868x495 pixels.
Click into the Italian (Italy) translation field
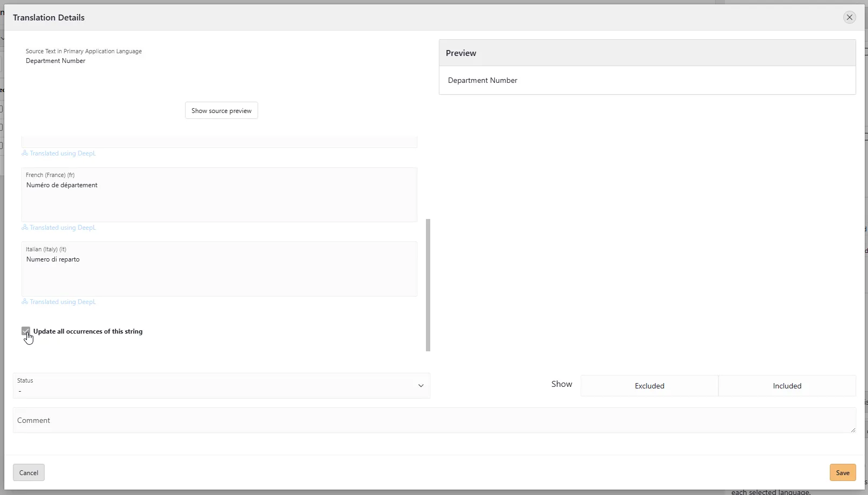[219, 273]
